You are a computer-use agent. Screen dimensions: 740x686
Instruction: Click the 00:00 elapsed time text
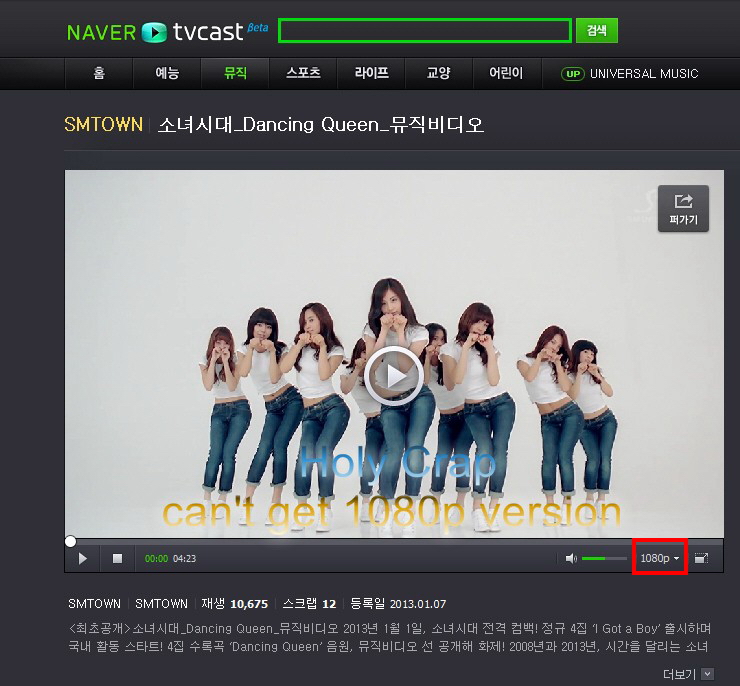(156, 559)
